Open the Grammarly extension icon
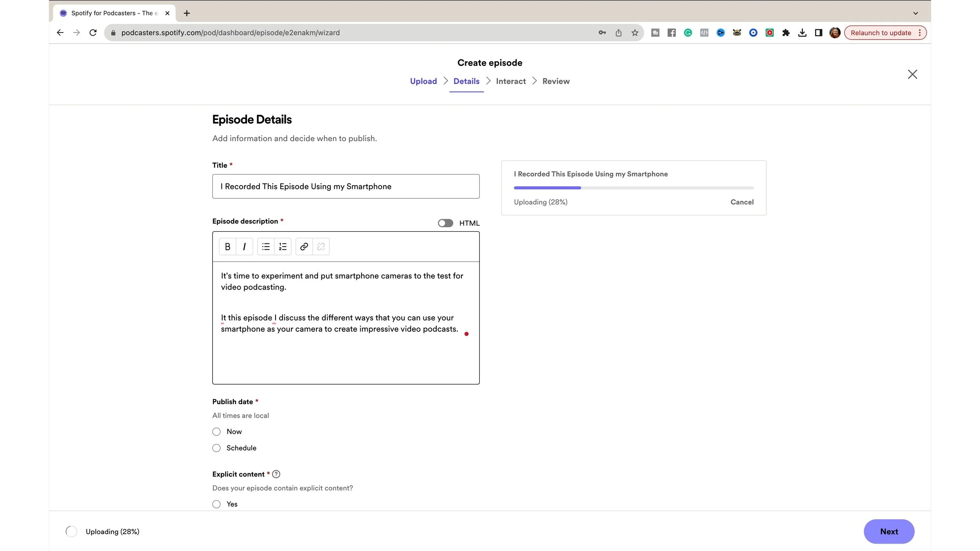This screenshot has height=551, width=980. point(688,33)
